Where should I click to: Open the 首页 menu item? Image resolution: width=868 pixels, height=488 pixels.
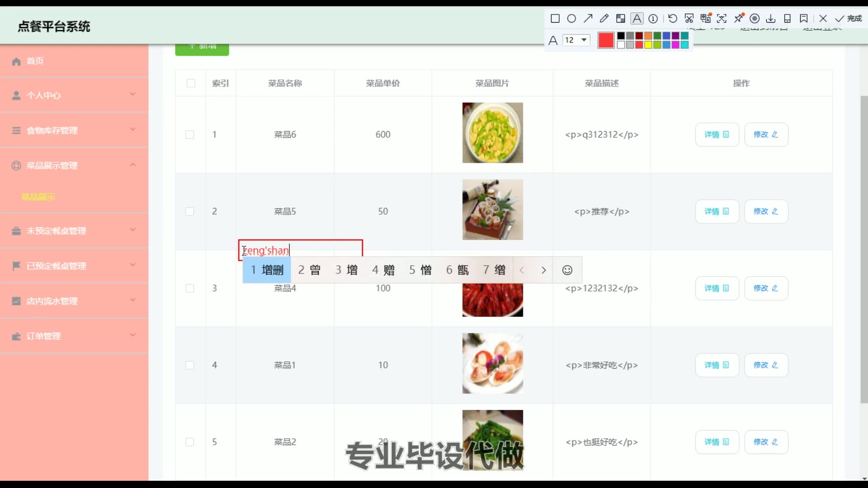[x=35, y=61]
